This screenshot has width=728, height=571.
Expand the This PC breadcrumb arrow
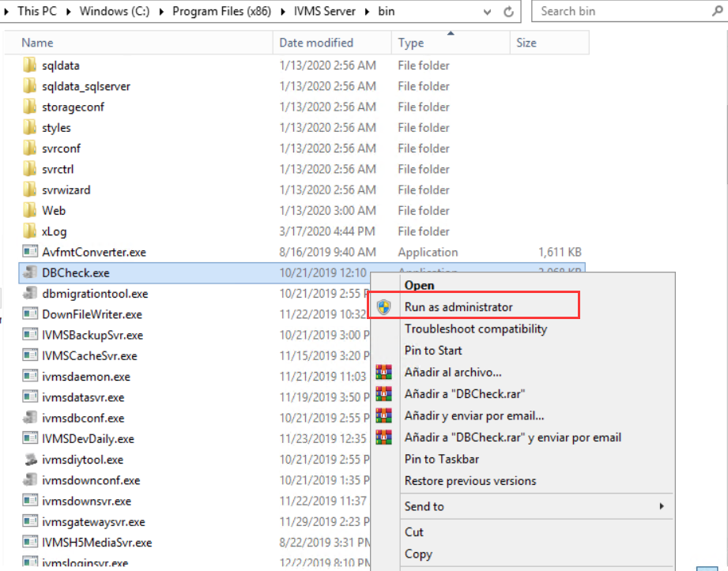[x=69, y=12]
